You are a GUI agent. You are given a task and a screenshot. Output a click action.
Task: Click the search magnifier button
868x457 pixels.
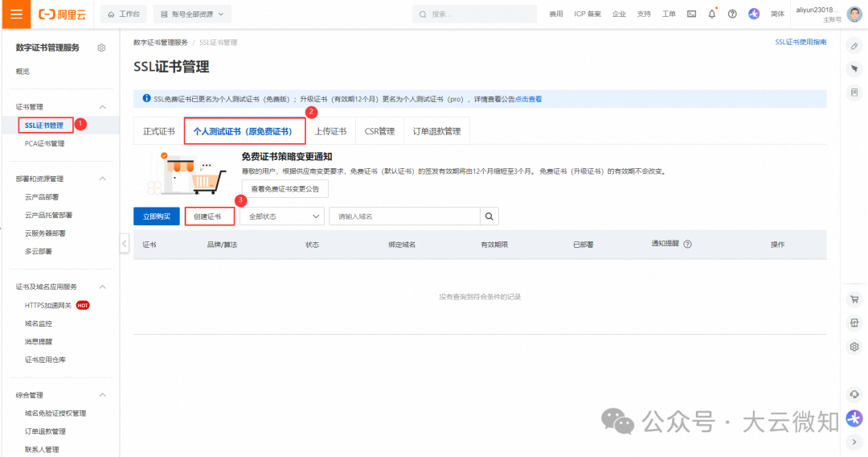click(489, 216)
